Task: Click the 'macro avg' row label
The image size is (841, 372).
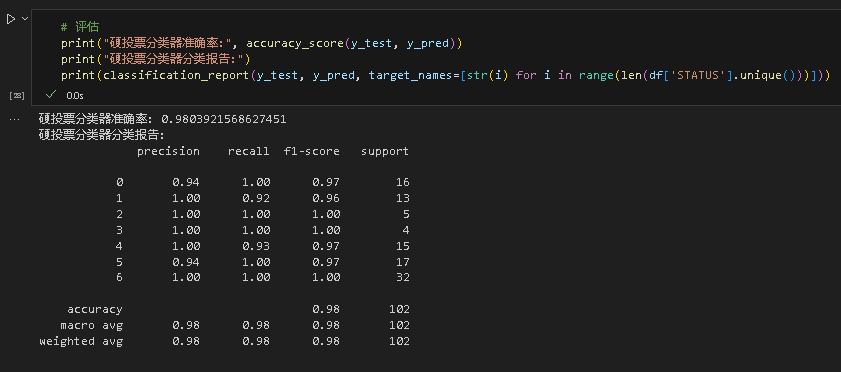Action: [x=91, y=325]
